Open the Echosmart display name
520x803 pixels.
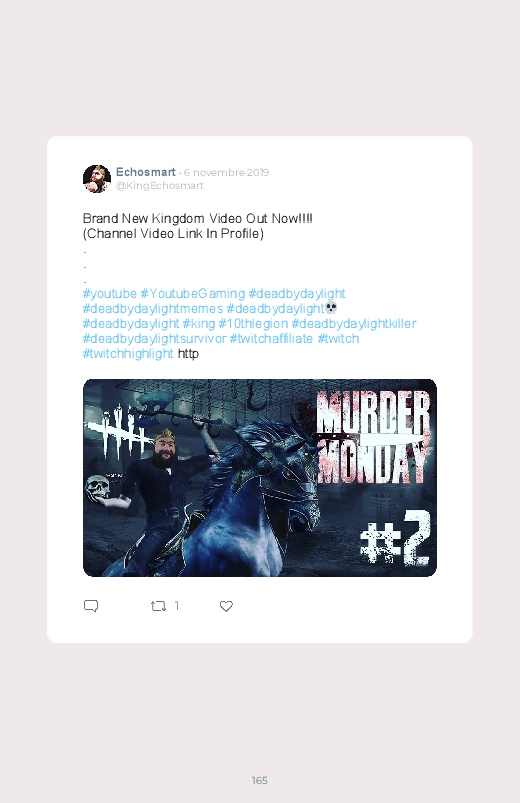point(146,172)
